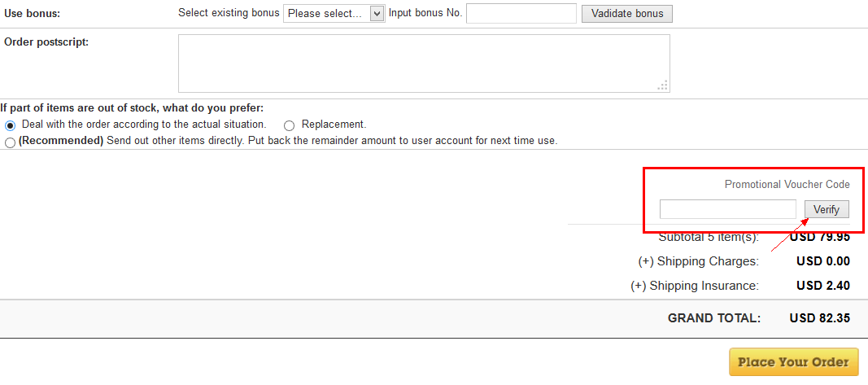Click the "GRAND TOTAL:" label
This screenshot has height=385, width=868.
pyautogui.click(x=713, y=318)
